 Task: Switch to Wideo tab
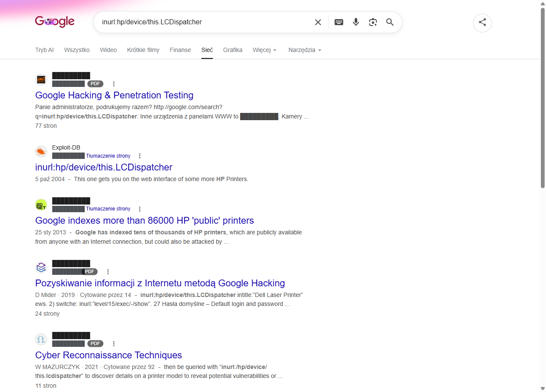pos(108,50)
